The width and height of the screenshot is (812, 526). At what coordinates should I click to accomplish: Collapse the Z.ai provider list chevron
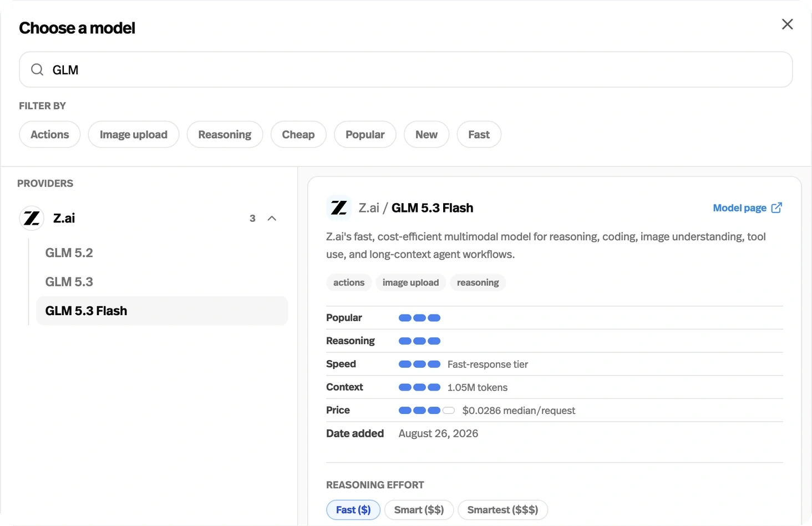[x=272, y=218]
